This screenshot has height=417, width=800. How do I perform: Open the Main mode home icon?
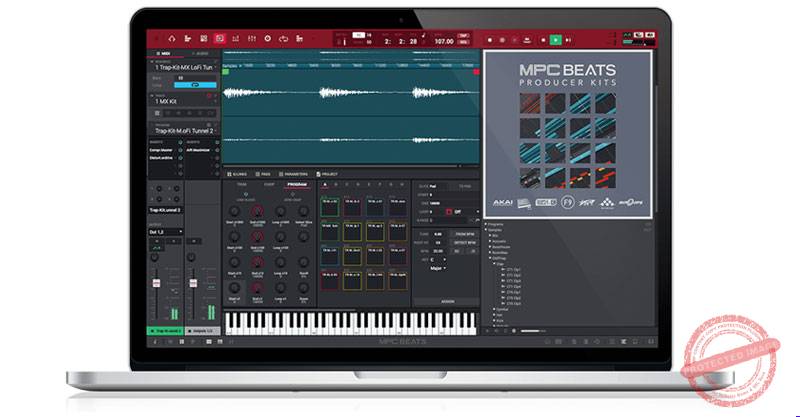tap(171, 39)
